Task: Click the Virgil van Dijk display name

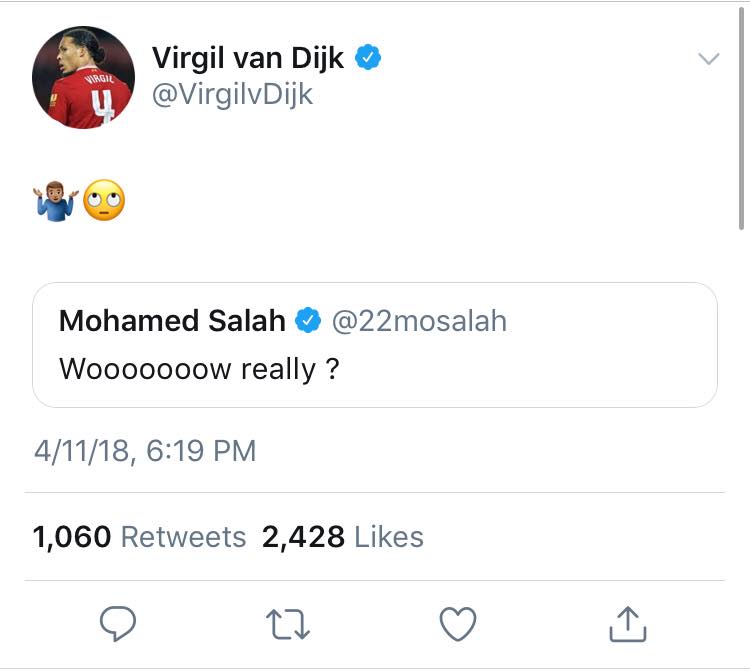Action: point(248,58)
